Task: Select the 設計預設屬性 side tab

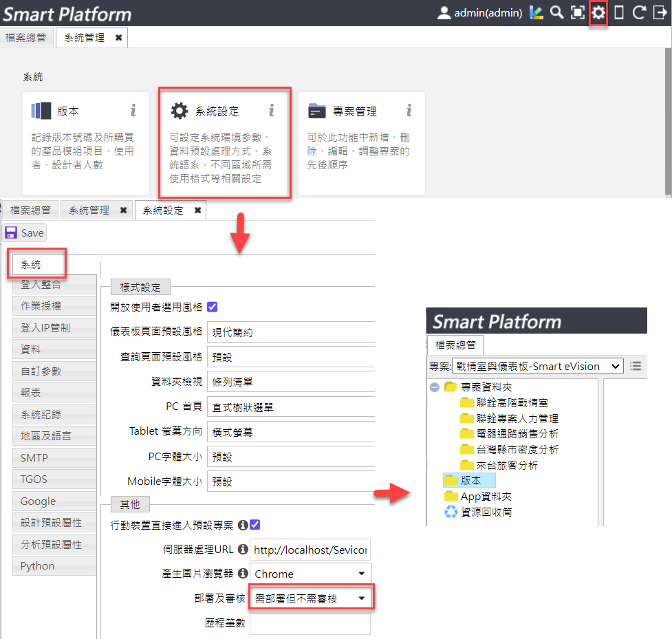Action: click(54, 523)
